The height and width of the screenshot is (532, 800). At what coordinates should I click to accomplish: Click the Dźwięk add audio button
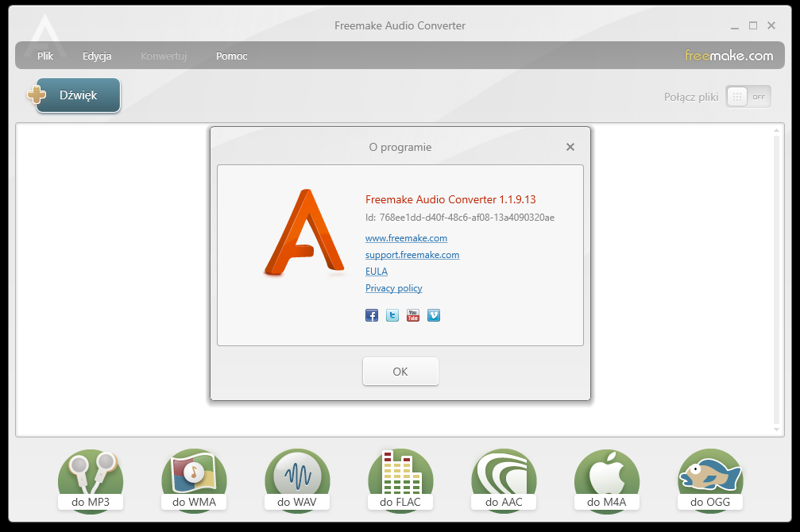click(75, 94)
